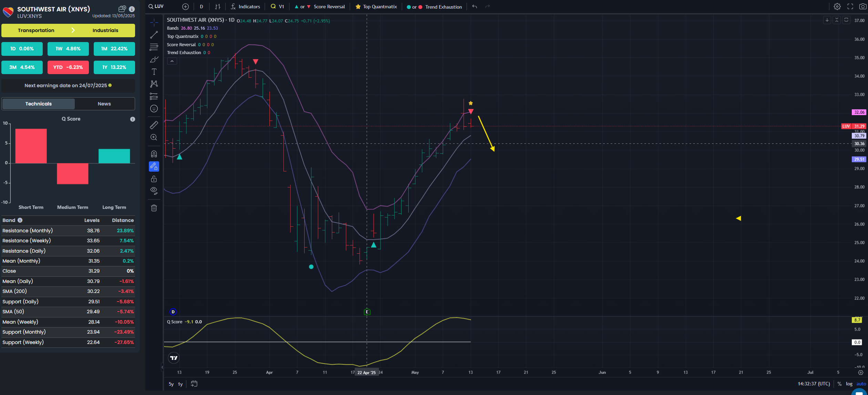
Task: Take chart snapshot with camera icon
Action: pos(862,7)
